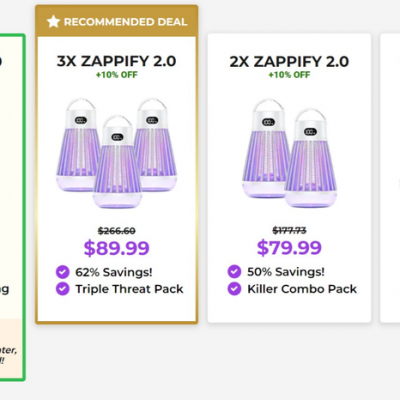The height and width of the screenshot is (400, 400).
Task: Click the crossed-out $177.73 original price
Action: point(289,230)
